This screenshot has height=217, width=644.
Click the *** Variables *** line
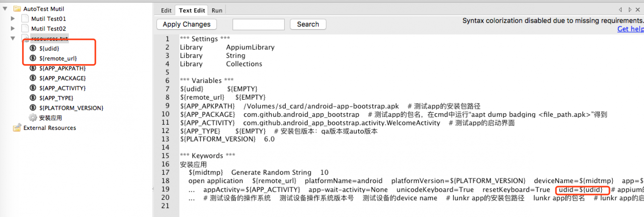click(207, 80)
